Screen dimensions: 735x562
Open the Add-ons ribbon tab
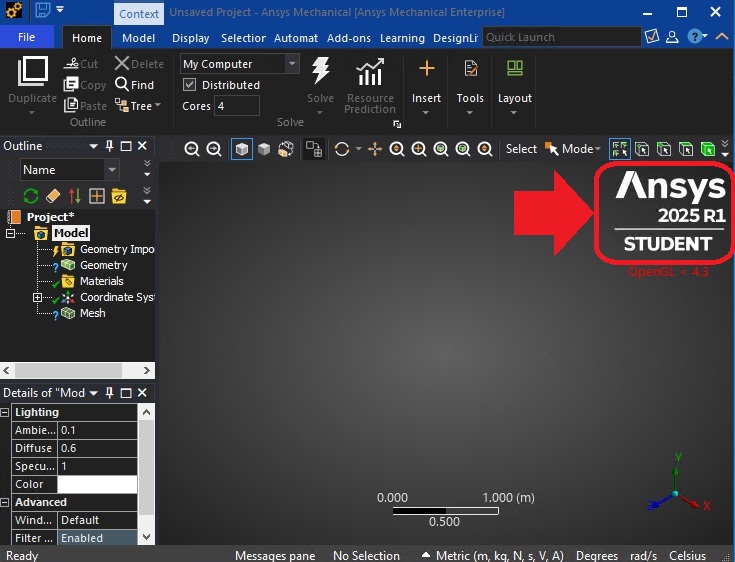click(349, 38)
